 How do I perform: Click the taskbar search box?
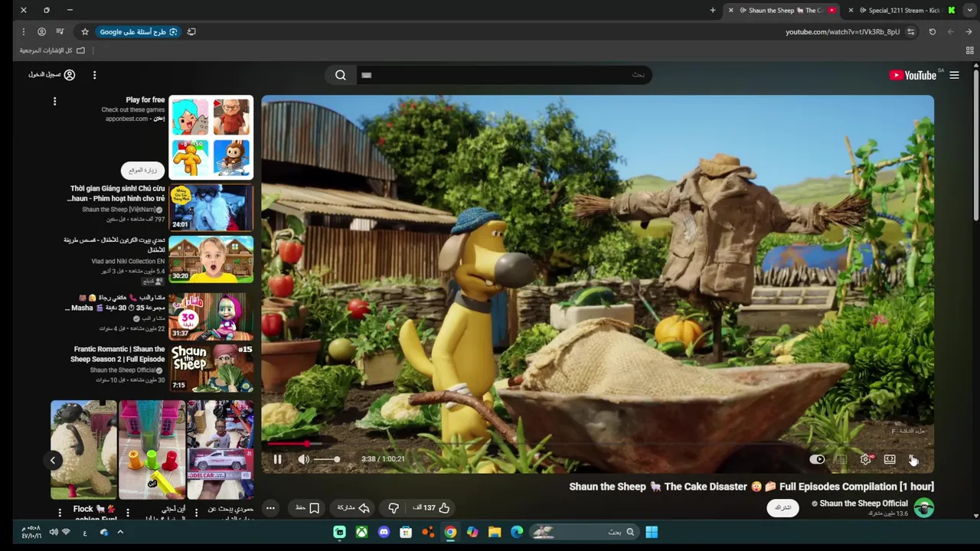(583, 532)
